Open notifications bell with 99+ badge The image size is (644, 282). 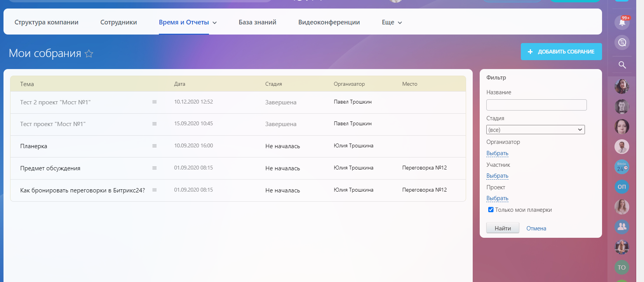coord(622,22)
